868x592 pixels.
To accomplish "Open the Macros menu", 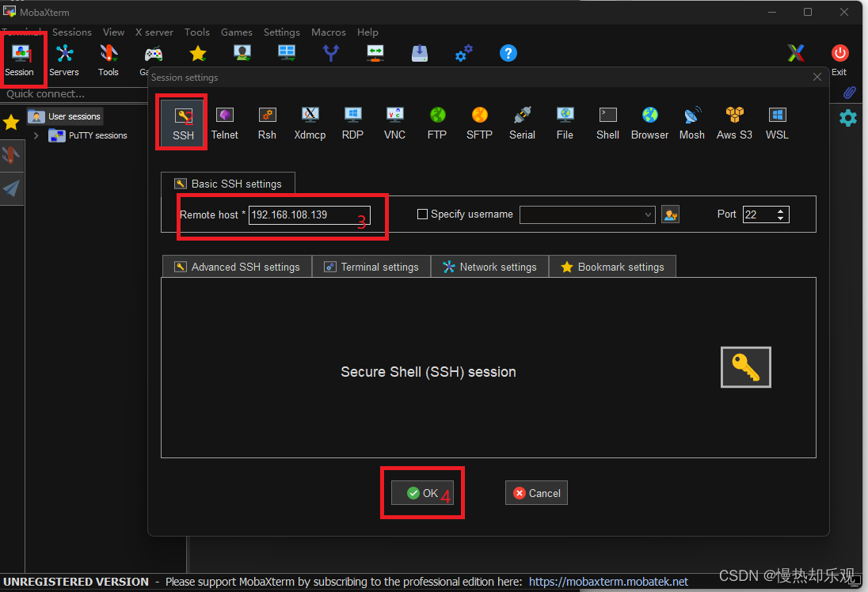I will (329, 32).
